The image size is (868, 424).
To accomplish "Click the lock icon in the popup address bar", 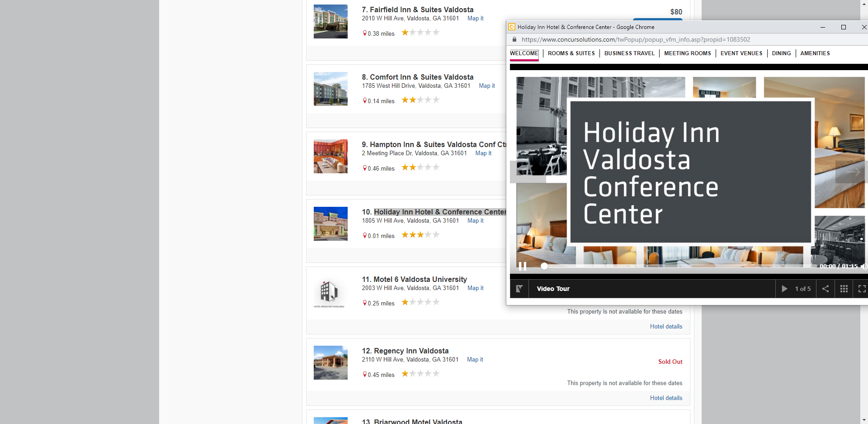I will pyautogui.click(x=514, y=39).
